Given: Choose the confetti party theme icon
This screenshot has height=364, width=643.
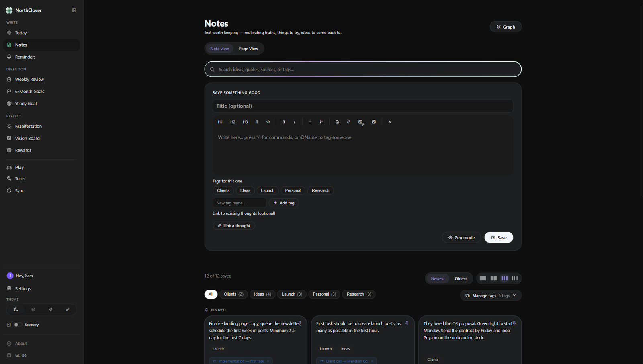Looking at the screenshot, I should 50,309.
